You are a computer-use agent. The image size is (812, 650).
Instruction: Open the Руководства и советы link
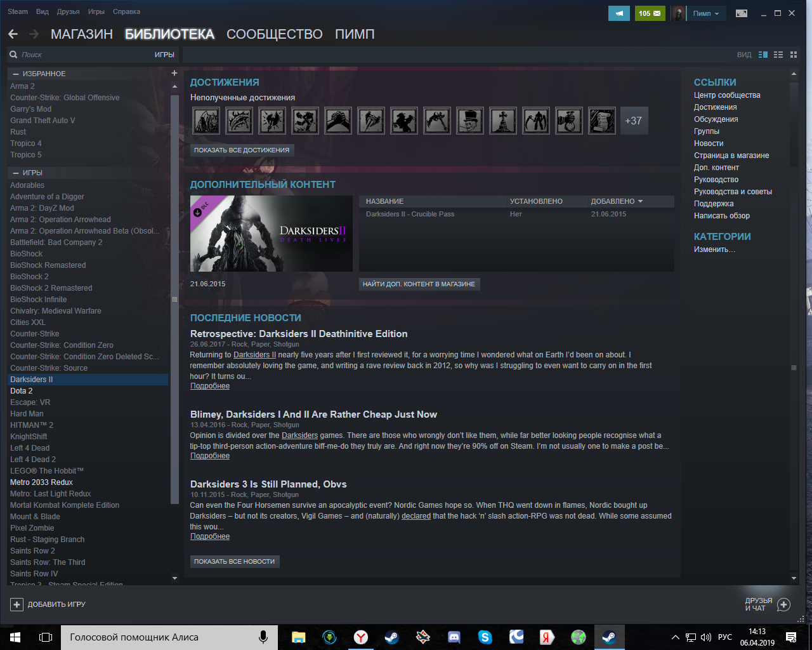733,192
